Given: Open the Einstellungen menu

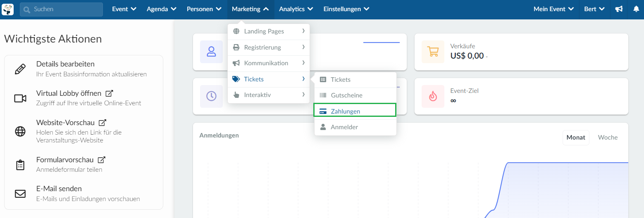Looking at the screenshot, I should point(346,9).
